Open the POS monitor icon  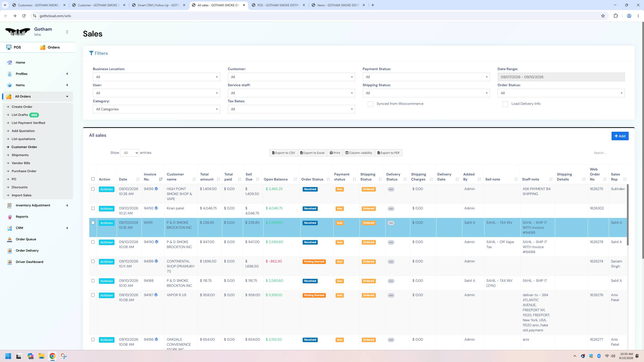9,47
